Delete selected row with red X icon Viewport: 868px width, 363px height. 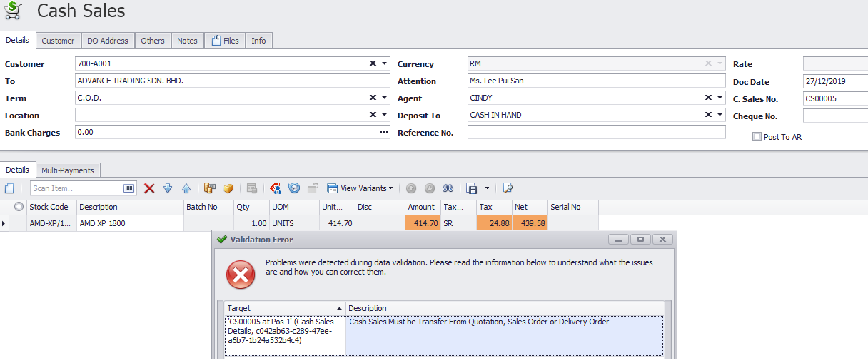149,188
